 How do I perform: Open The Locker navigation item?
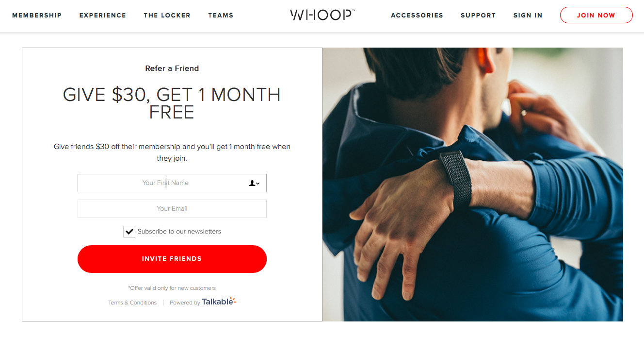coord(167,16)
